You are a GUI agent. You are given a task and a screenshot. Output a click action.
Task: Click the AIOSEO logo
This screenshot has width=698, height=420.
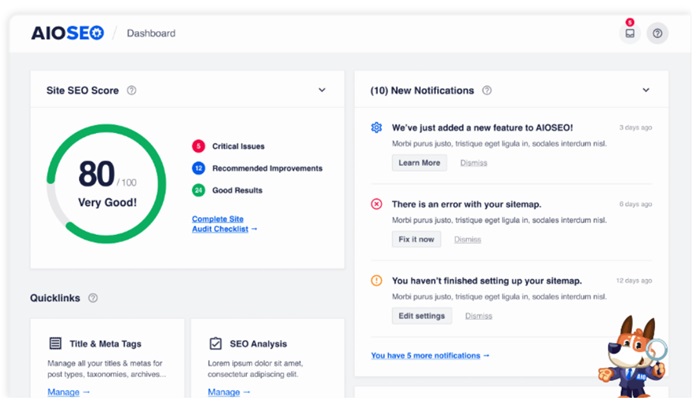(x=67, y=33)
